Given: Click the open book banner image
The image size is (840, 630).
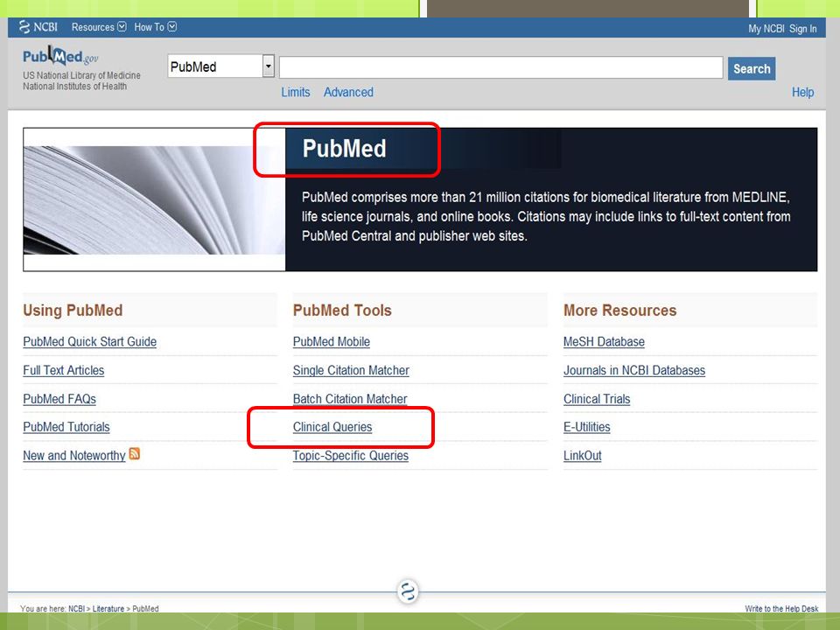Looking at the screenshot, I should [154, 199].
